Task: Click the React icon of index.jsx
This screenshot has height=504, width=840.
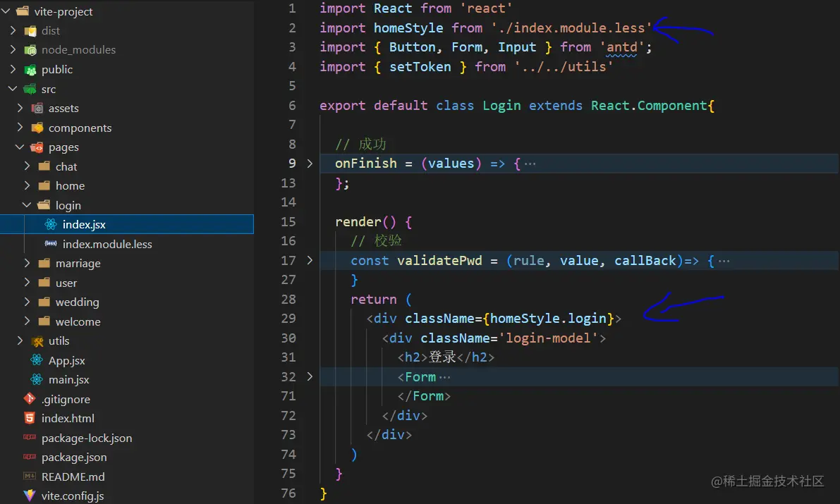Action: [x=51, y=224]
